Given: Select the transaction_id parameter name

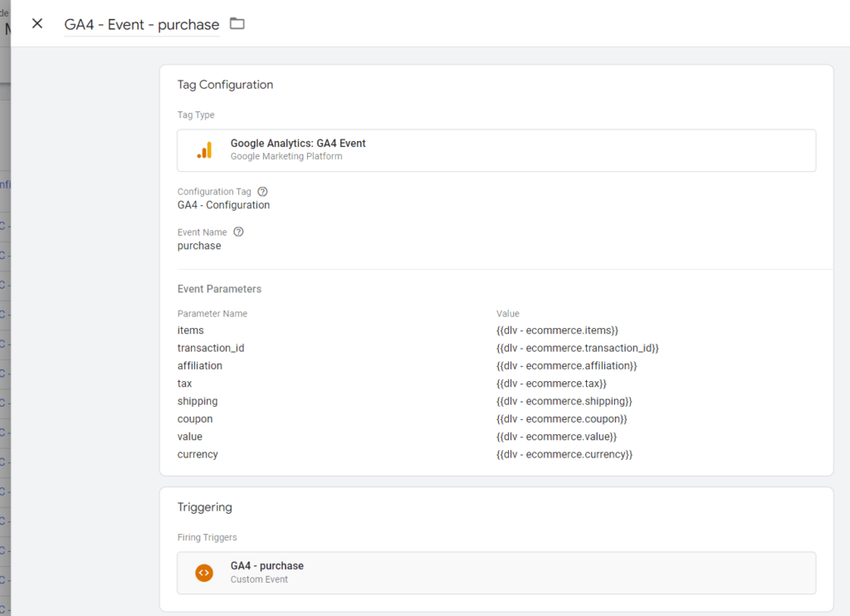Looking at the screenshot, I should pyautogui.click(x=210, y=348).
